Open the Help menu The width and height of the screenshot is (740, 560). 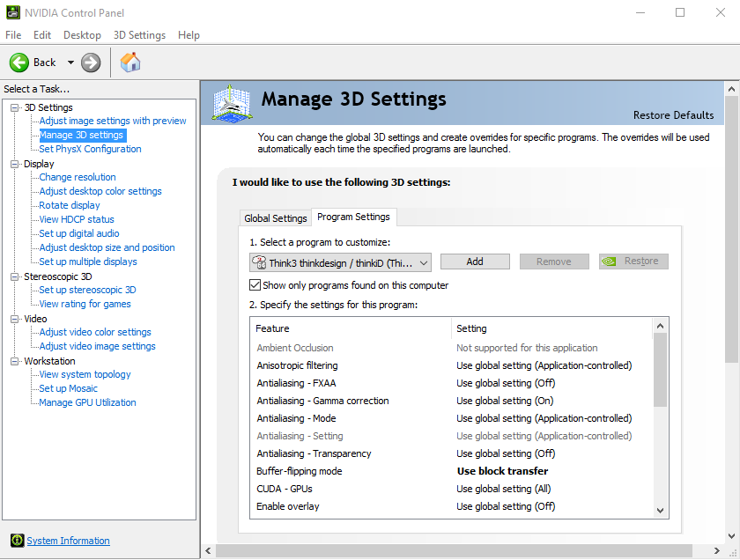189,35
